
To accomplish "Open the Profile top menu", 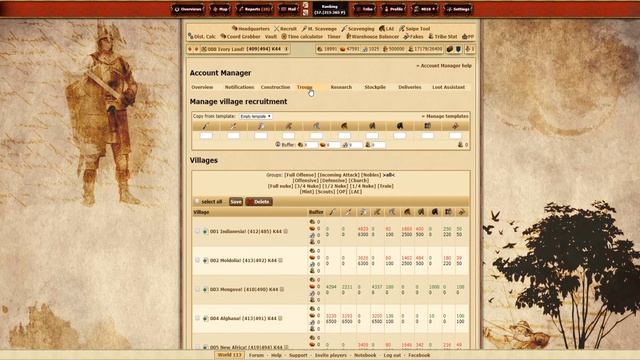I will coord(393,9).
